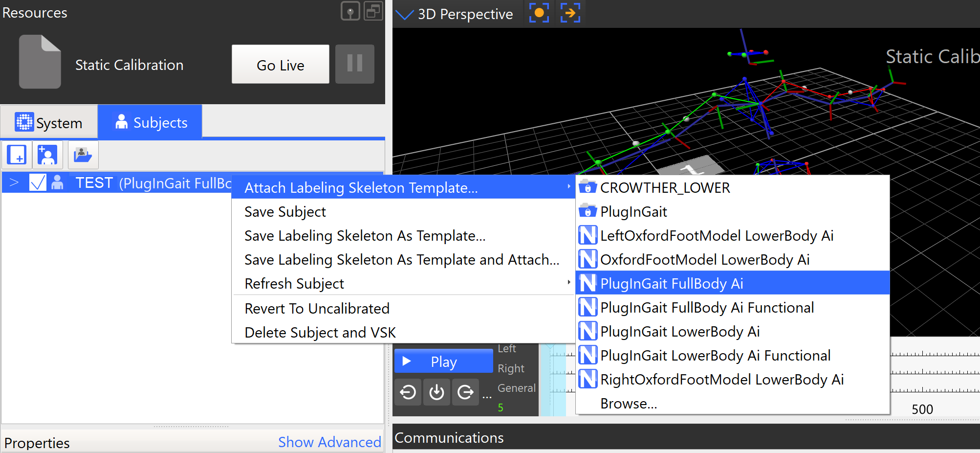Click the power-style event icon
980x453 pixels.
click(x=436, y=392)
